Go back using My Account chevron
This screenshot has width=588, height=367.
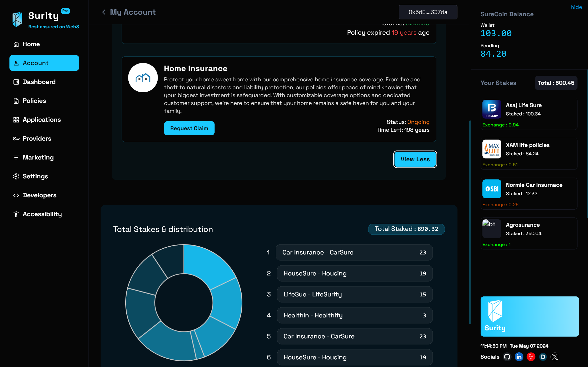click(104, 12)
